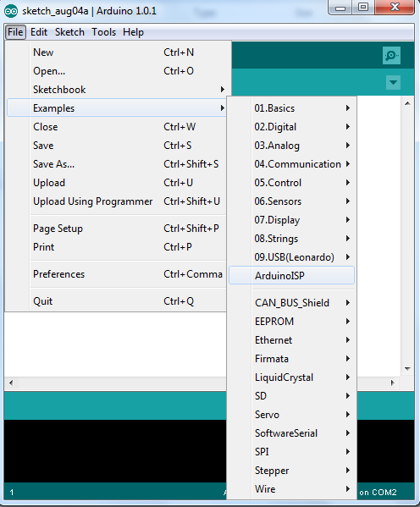Expand the 05.Control examples submenu
Screen dimensions: 420x507
291,183
